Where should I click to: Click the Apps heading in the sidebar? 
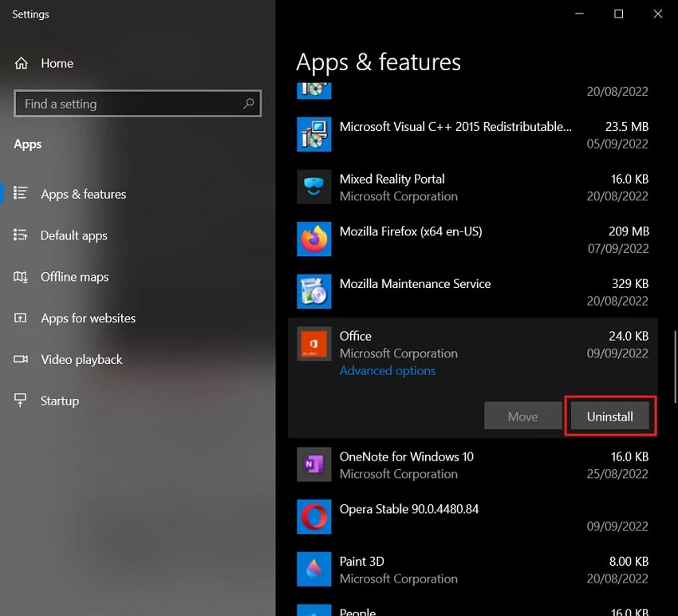coord(28,144)
